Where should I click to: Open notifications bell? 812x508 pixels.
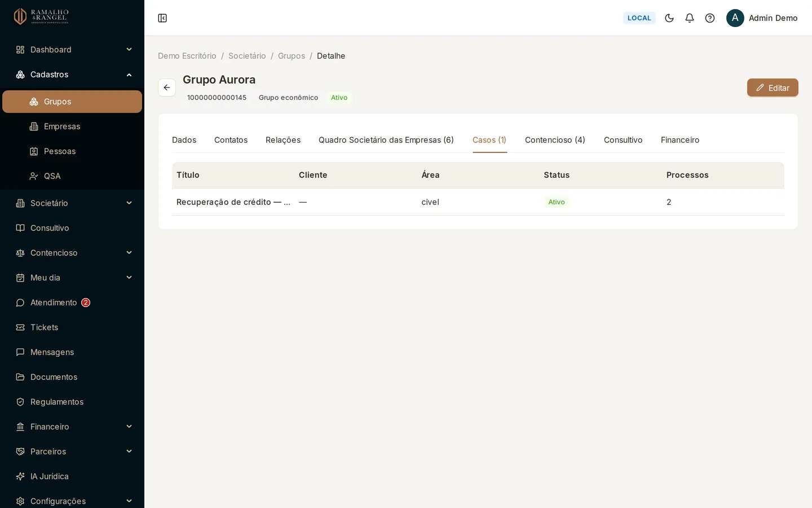tap(690, 18)
